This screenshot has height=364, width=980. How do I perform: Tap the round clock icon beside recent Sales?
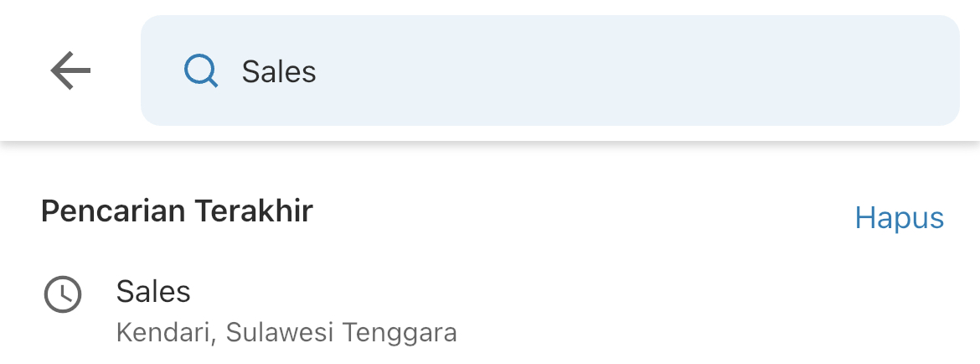pyautogui.click(x=63, y=294)
